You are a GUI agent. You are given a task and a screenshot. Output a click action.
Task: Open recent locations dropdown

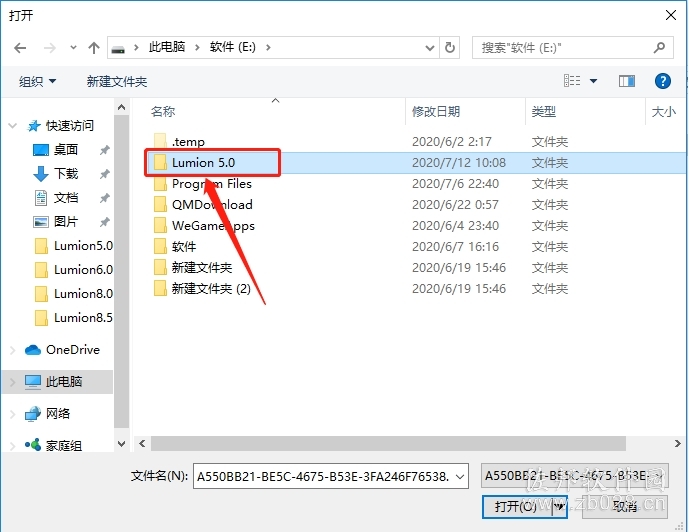pyautogui.click(x=73, y=47)
